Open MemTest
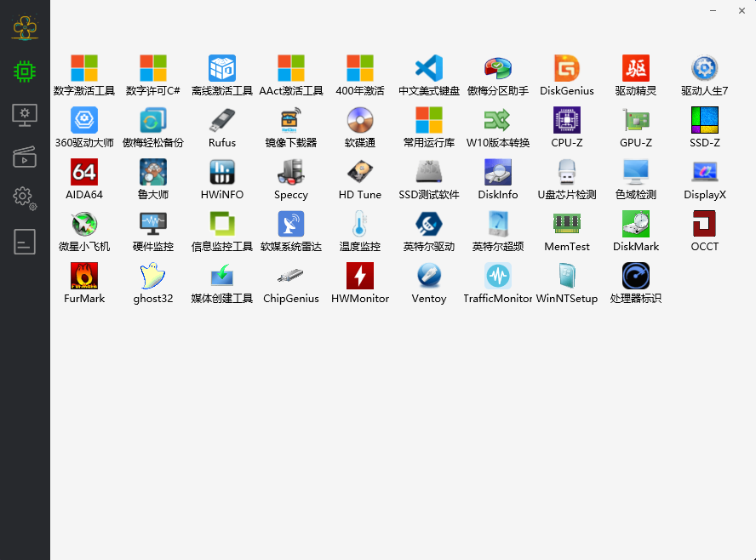 point(567,231)
